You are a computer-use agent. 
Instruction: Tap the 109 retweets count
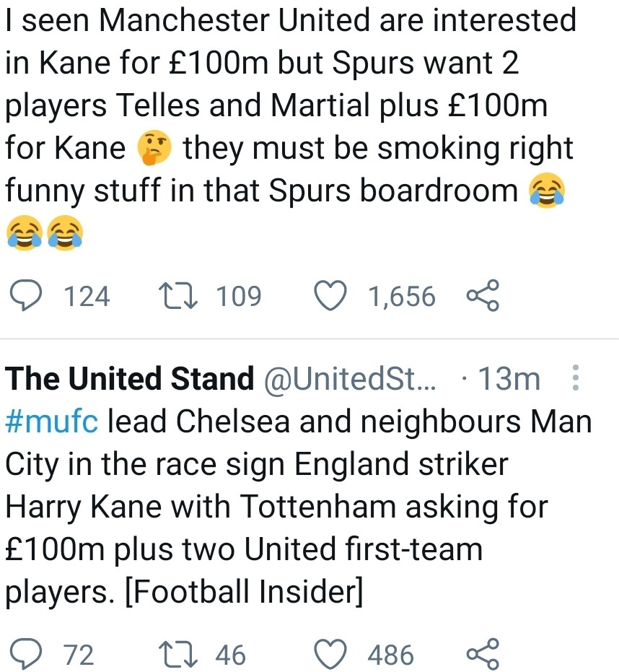(240, 297)
